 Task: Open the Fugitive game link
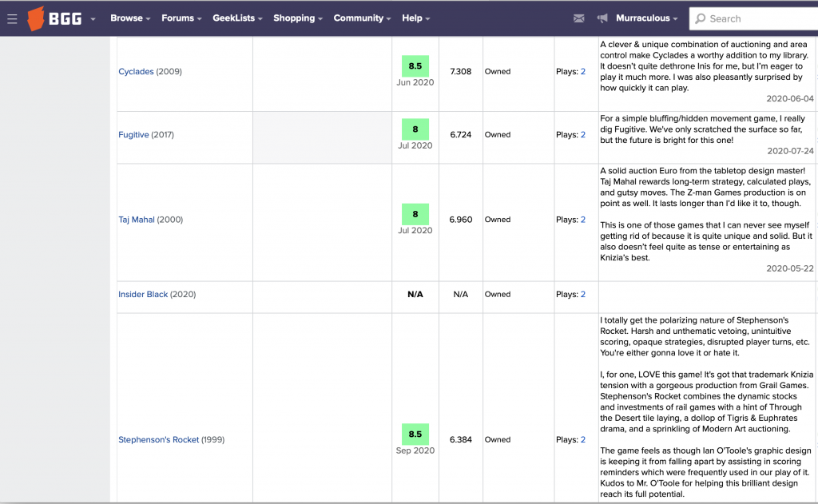[x=133, y=135]
